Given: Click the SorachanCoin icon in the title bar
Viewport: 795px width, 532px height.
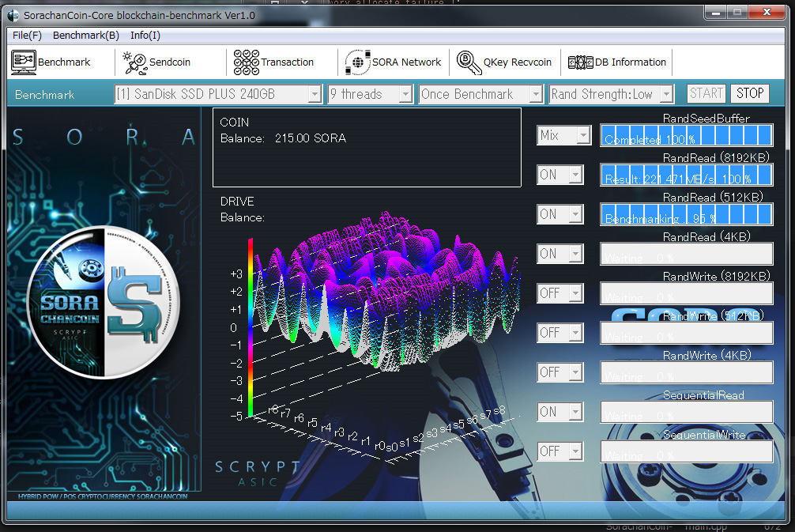Looking at the screenshot, I should [13, 15].
